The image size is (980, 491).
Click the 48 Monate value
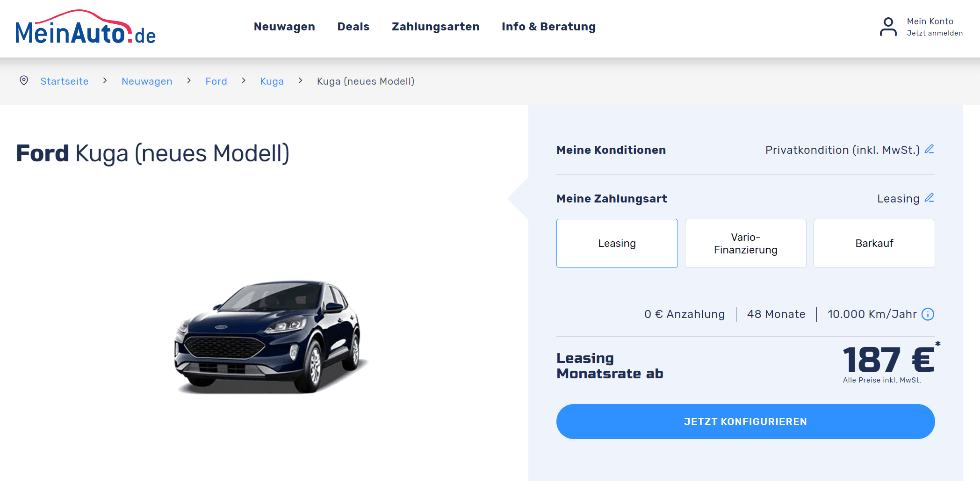click(776, 314)
